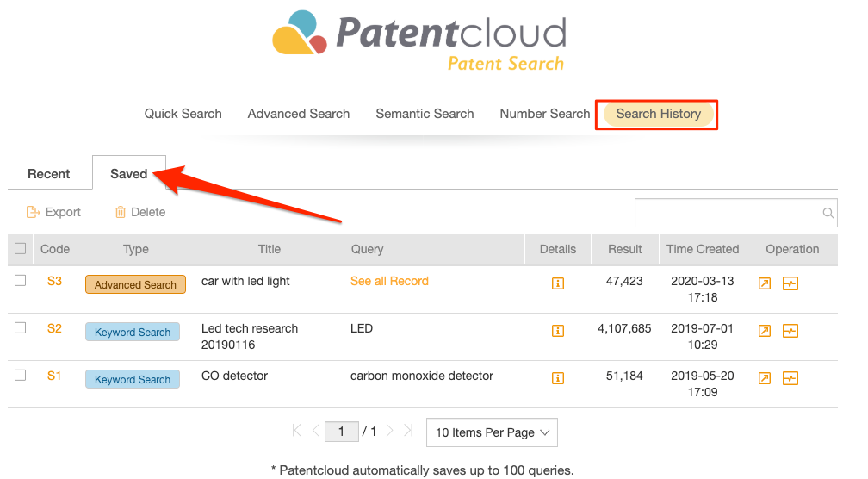868x479 pixels.
Task: Click magnifier icon in history search box
Action: coord(828,213)
